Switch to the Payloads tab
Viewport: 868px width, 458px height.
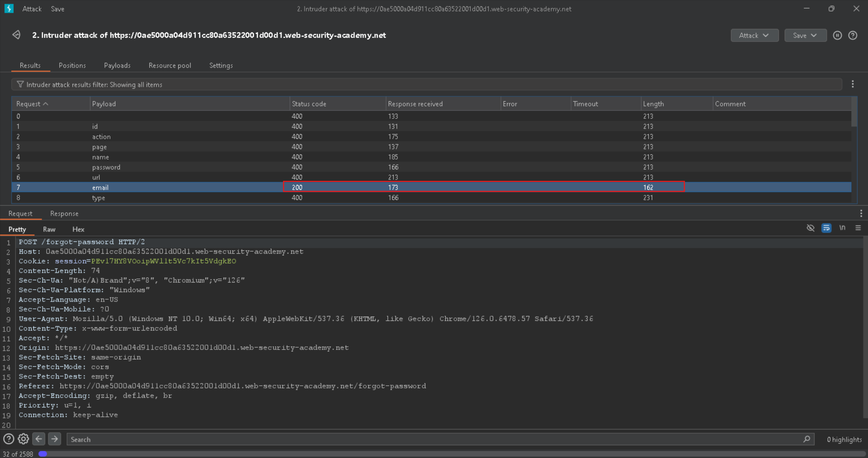117,66
